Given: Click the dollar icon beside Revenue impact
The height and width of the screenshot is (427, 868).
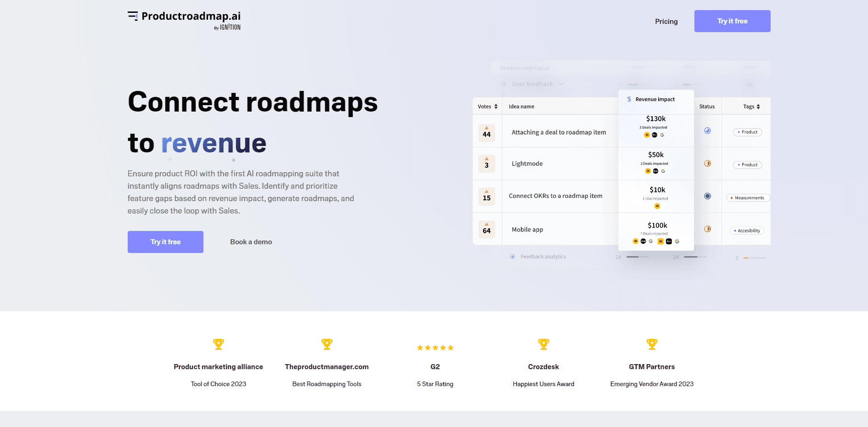Looking at the screenshot, I should [629, 99].
